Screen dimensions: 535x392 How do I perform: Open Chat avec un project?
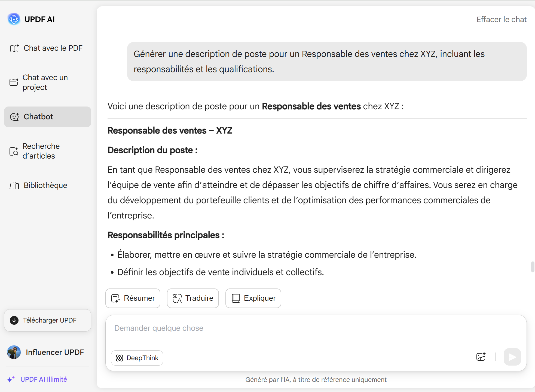point(48,82)
